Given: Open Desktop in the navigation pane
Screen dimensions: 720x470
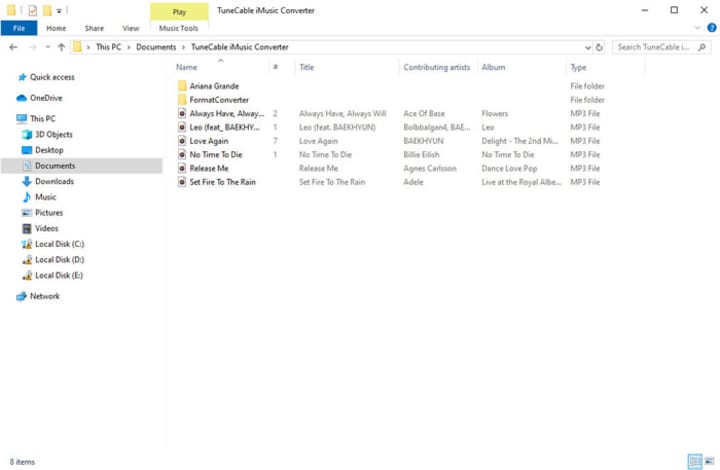Looking at the screenshot, I should coord(49,150).
